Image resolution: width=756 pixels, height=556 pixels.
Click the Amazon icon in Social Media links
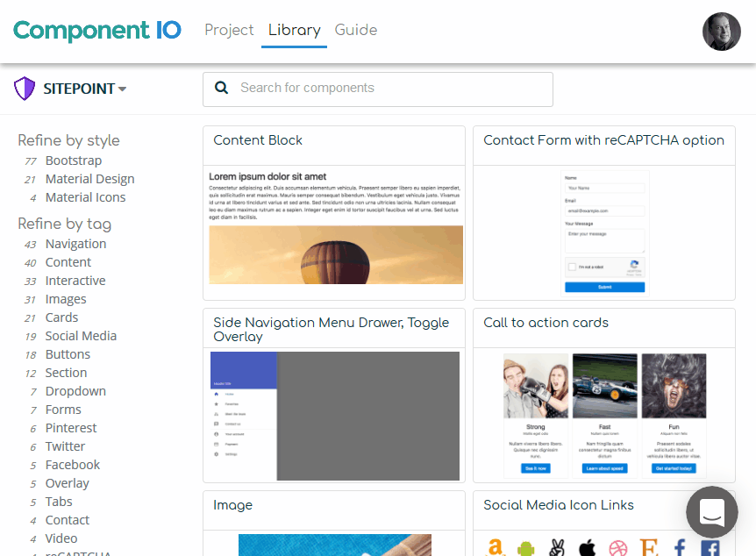coord(496,548)
